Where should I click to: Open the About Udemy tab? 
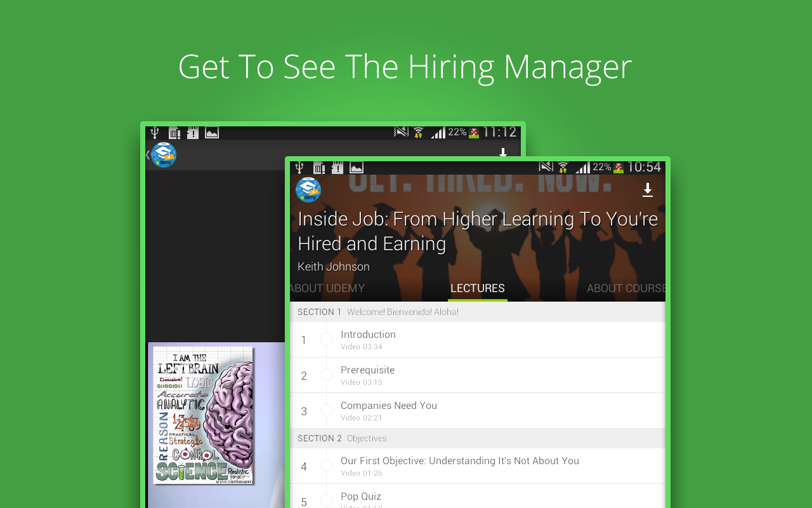point(327,288)
